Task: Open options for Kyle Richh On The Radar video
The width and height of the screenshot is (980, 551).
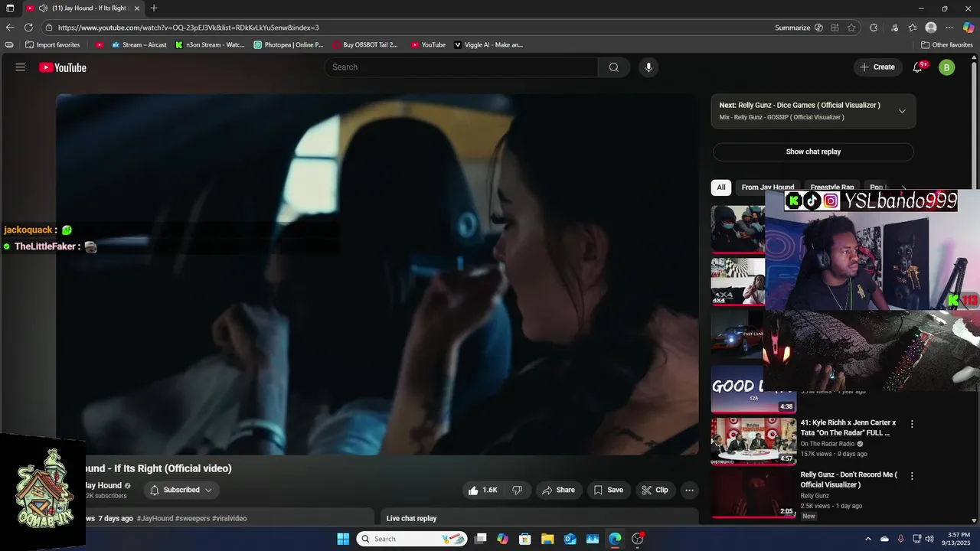Action: [912, 423]
